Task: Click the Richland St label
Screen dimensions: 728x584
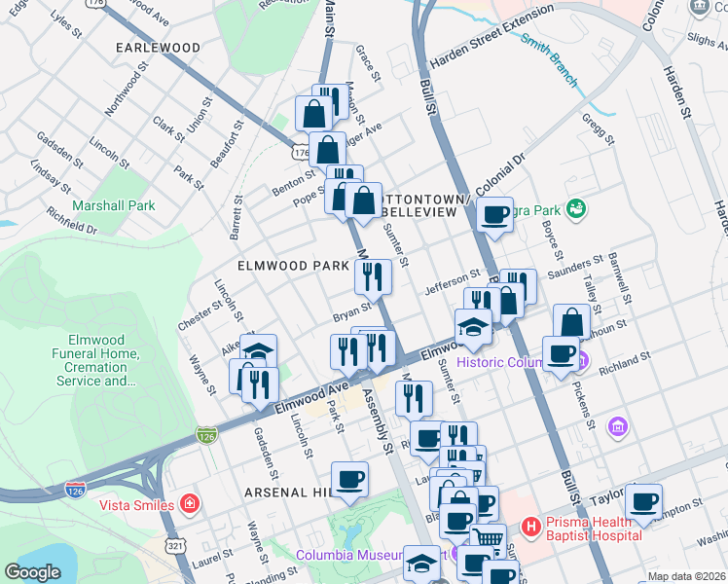Action: pos(625,364)
